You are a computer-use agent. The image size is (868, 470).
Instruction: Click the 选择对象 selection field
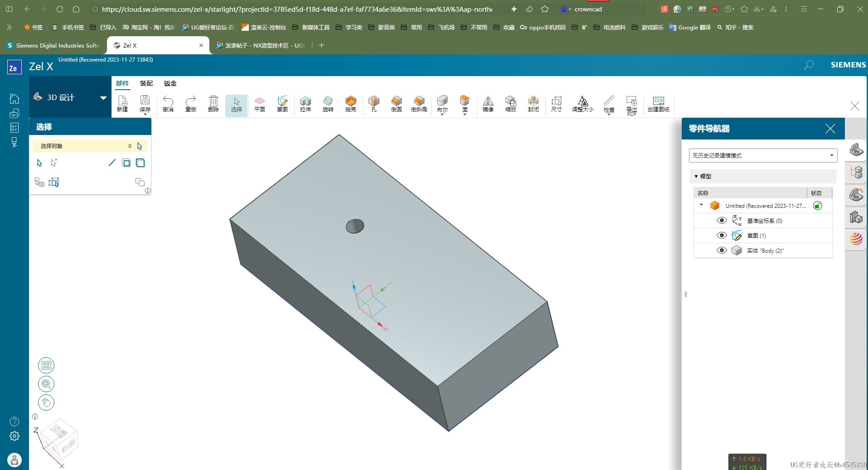pos(90,146)
